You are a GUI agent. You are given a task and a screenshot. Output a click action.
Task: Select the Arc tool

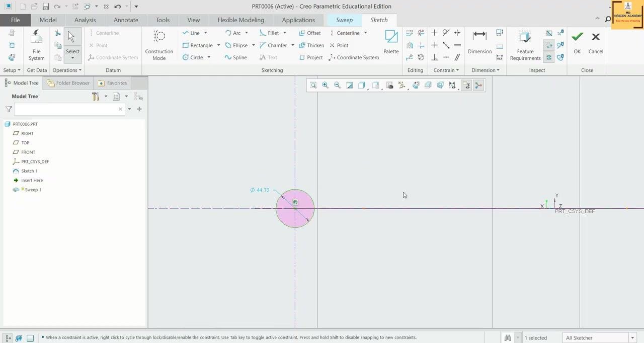233,33
